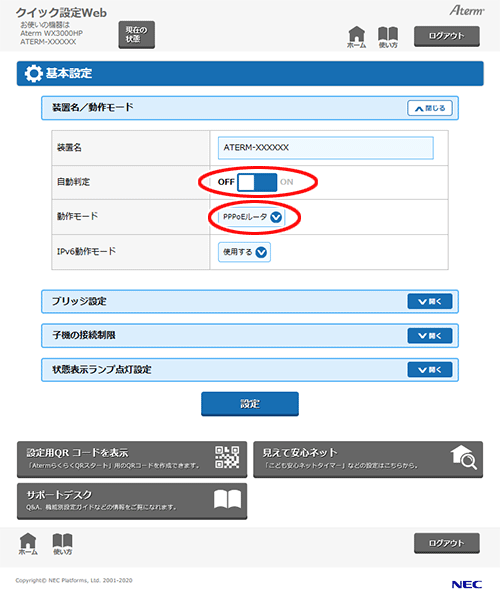
Task: Click the NEC logo in the footer
Action: (x=467, y=584)
